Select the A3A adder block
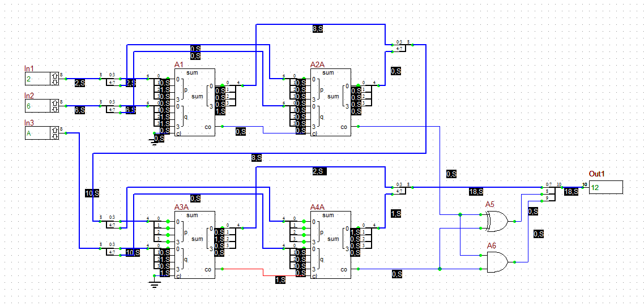This screenshot has width=644, height=306. 195,245
